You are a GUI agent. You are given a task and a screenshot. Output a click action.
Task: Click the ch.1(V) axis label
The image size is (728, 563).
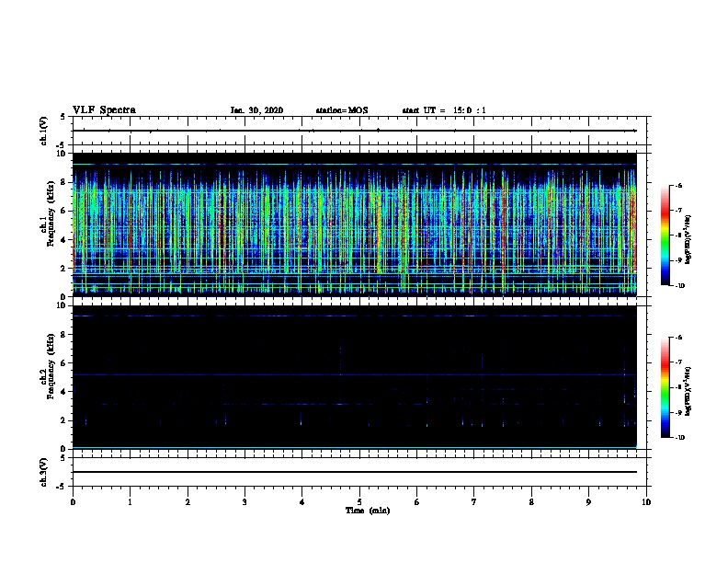(x=44, y=131)
